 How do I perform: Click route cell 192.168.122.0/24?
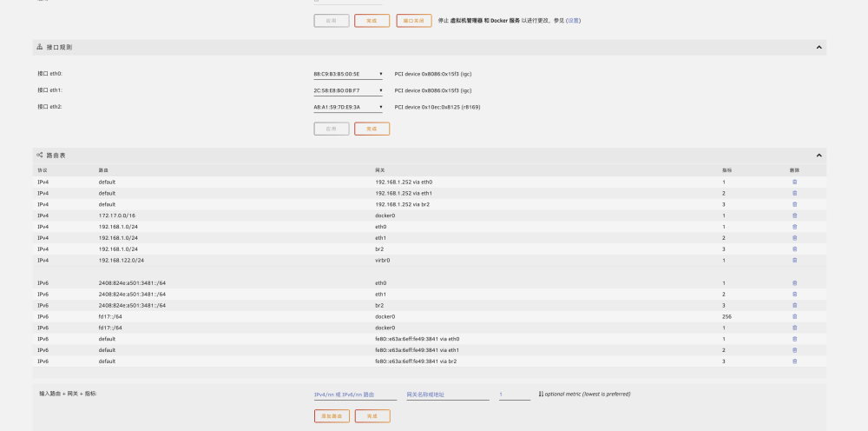point(122,261)
